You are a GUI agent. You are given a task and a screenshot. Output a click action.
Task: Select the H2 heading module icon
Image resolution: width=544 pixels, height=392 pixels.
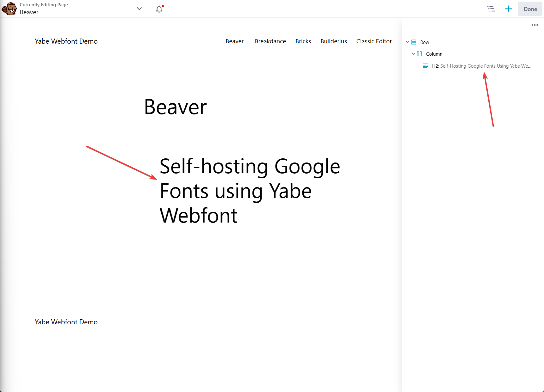pos(425,66)
